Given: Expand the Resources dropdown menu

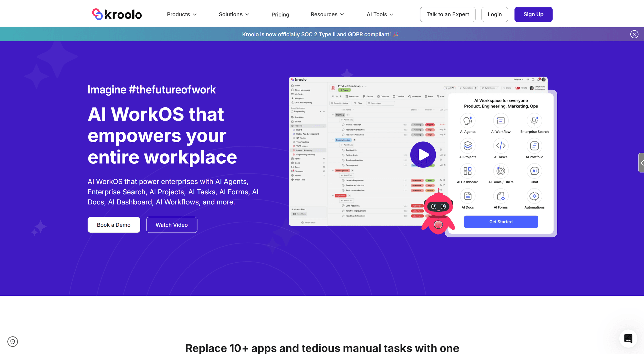Looking at the screenshot, I should 327,14.
